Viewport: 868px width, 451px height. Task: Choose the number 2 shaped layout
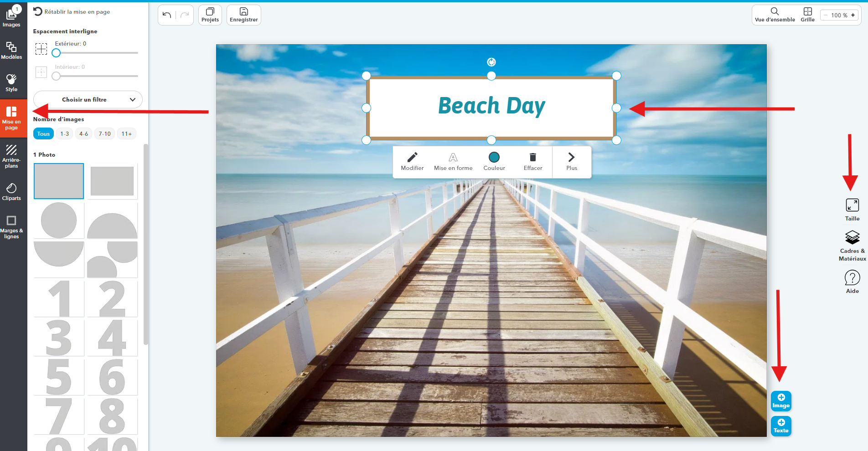pyautogui.click(x=112, y=298)
